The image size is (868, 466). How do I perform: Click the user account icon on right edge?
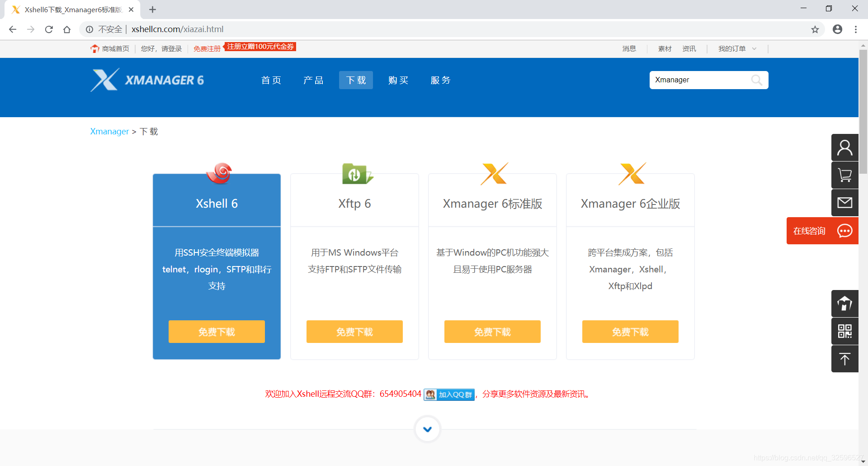[844, 147]
